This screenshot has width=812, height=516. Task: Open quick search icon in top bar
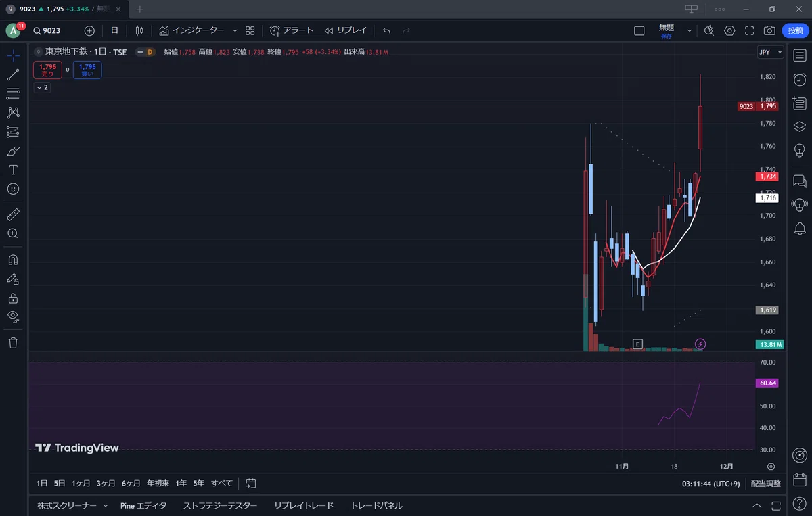pos(709,30)
